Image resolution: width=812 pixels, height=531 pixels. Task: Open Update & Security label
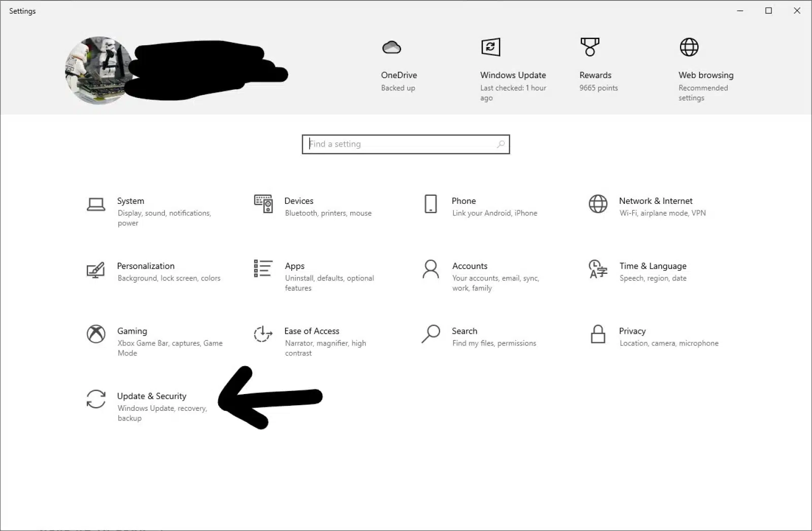pyautogui.click(x=152, y=396)
